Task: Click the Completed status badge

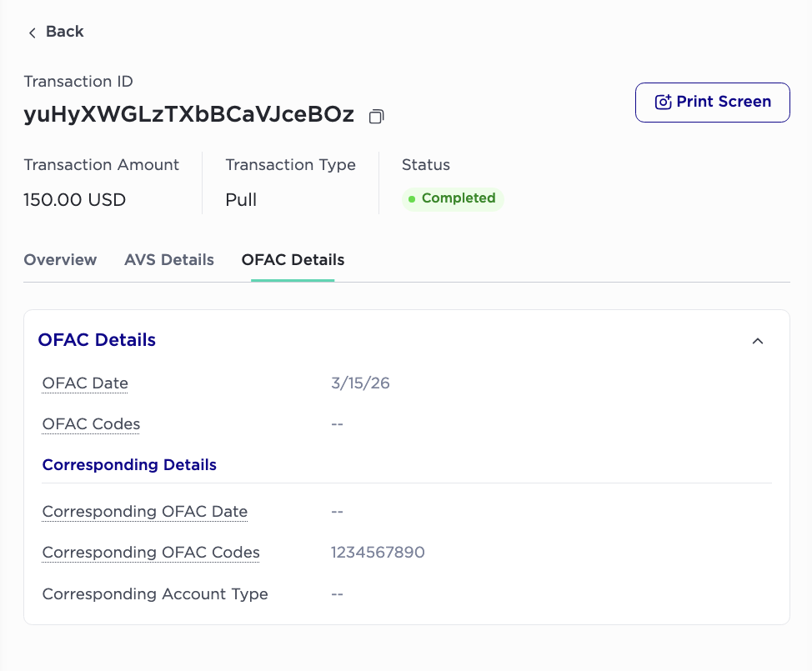Action: (x=453, y=199)
